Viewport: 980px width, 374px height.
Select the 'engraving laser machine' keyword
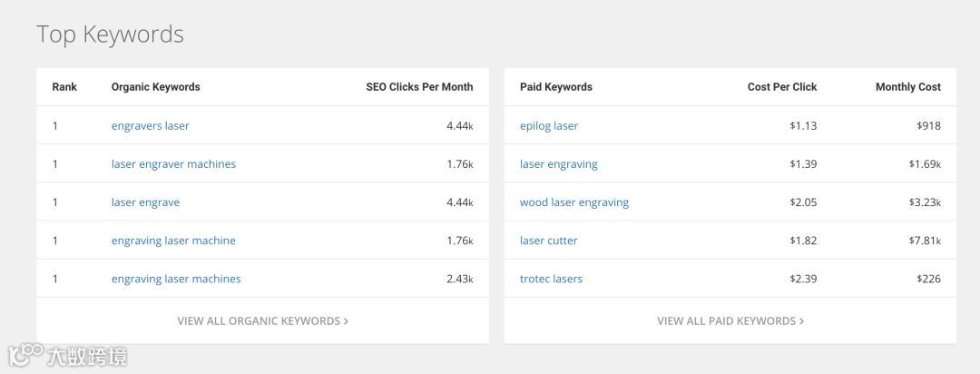point(173,241)
